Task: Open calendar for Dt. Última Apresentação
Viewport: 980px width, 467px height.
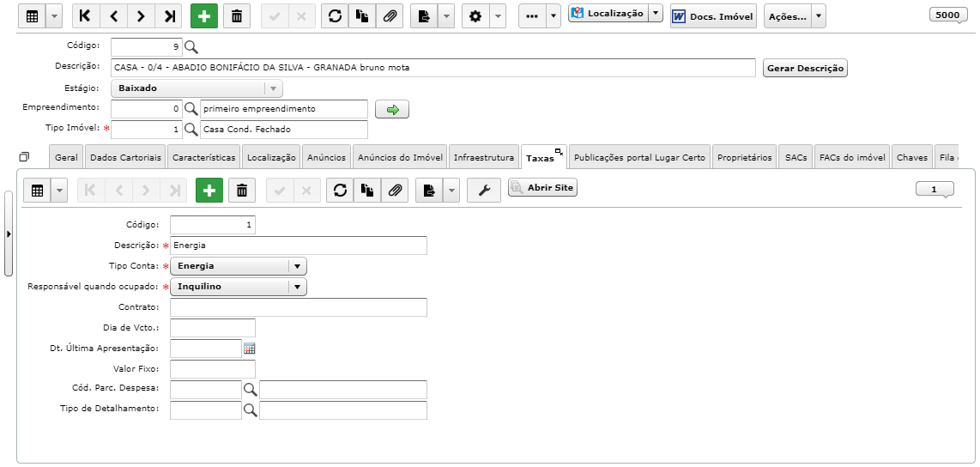Action: tap(250, 349)
